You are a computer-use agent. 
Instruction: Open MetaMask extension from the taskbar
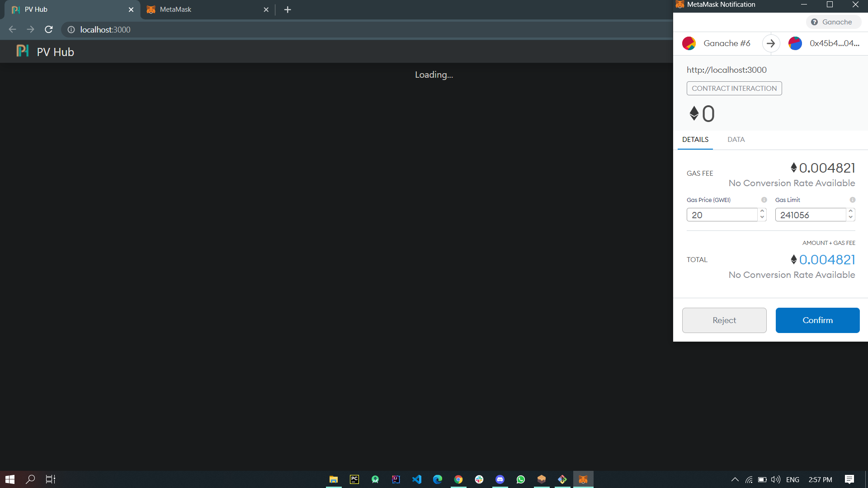pos(583,479)
